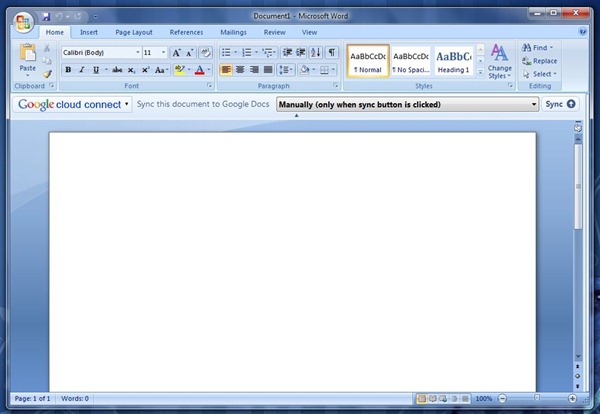Click the Office button logo
600x414 pixels.
click(x=22, y=22)
